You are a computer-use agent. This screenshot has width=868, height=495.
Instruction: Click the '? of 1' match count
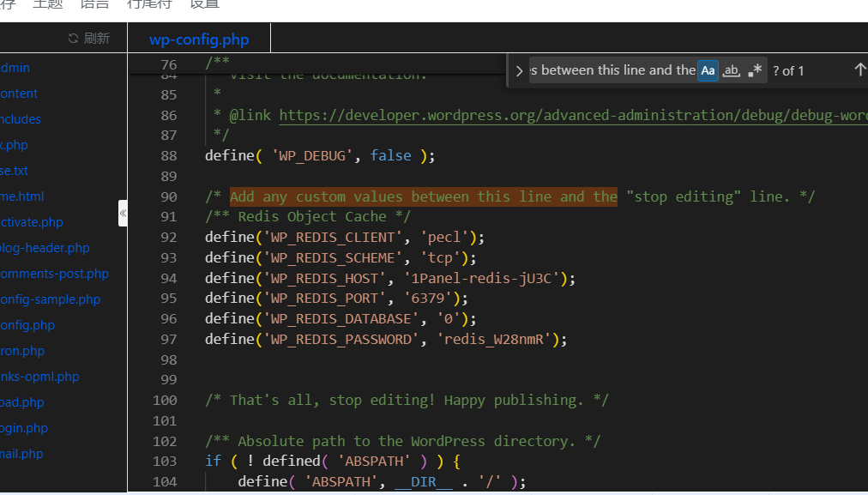(x=788, y=71)
